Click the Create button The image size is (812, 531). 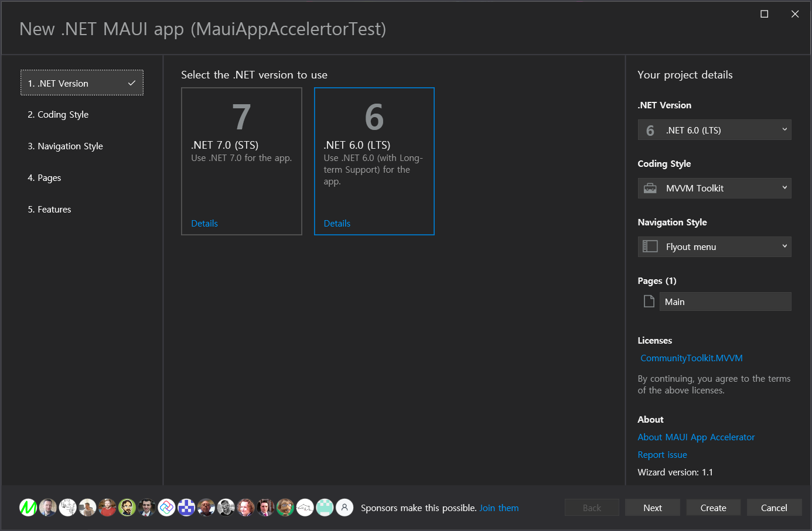tap(714, 508)
